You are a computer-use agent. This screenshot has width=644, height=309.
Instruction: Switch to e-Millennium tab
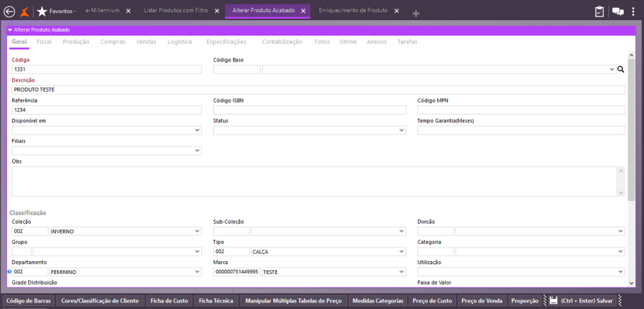102,11
